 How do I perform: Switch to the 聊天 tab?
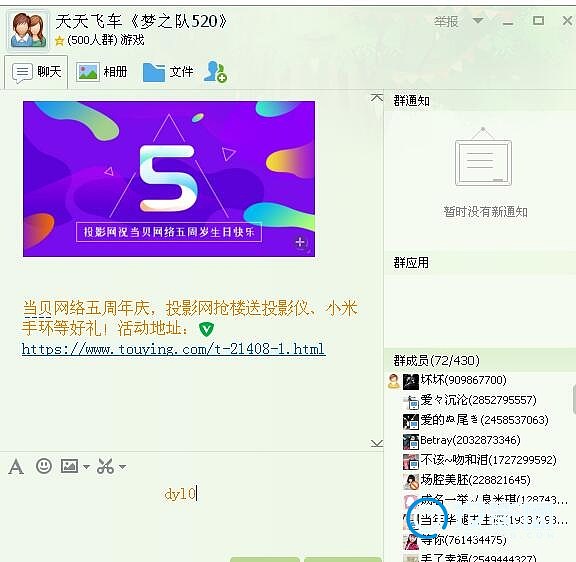[36, 72]
